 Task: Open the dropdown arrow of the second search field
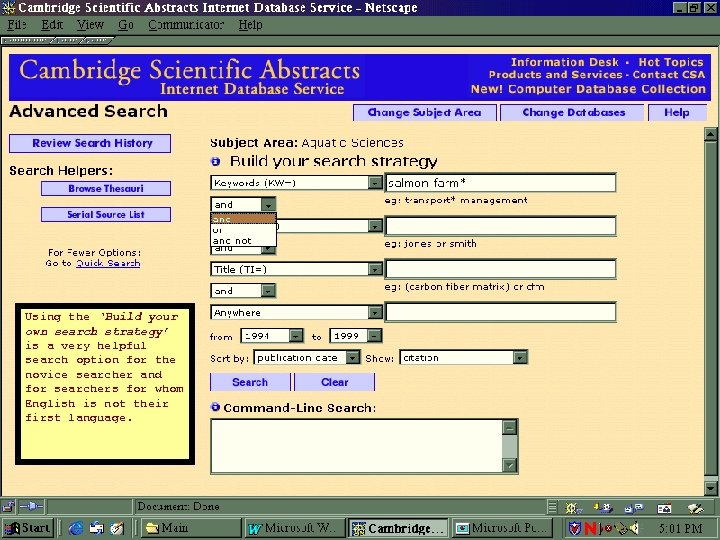[375, 226]
